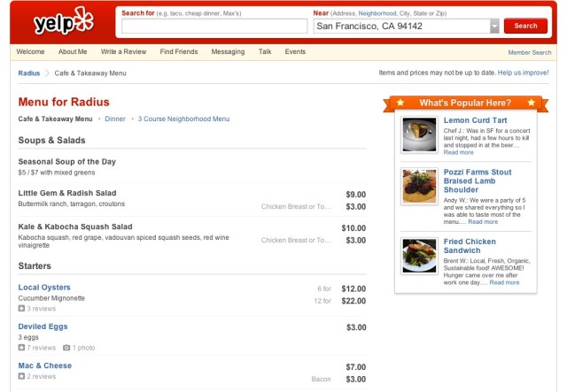Open the Member Search link
The image size is (567, 392).
[x=530, y=53]
